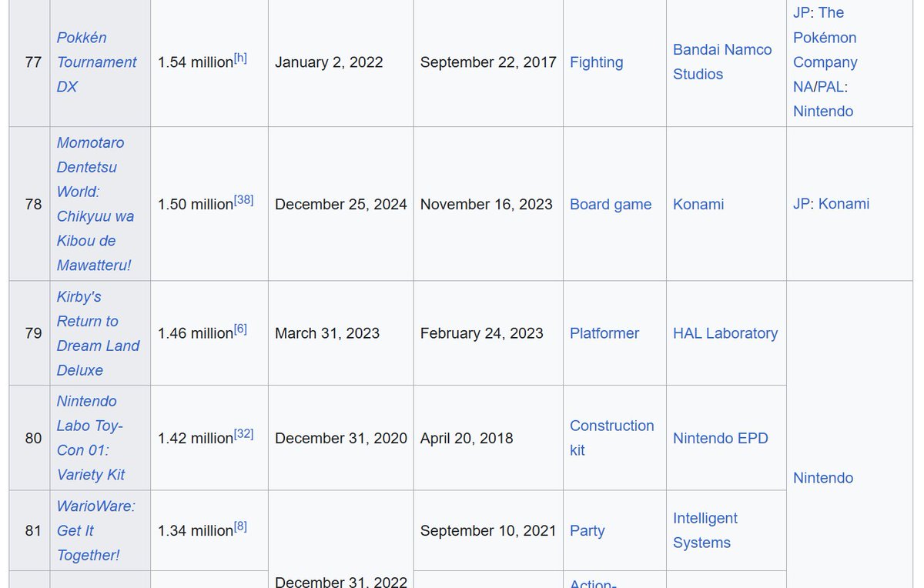Click the September 10, 2021 release date
Screen dimensions: 924x588
pos(488,531)
